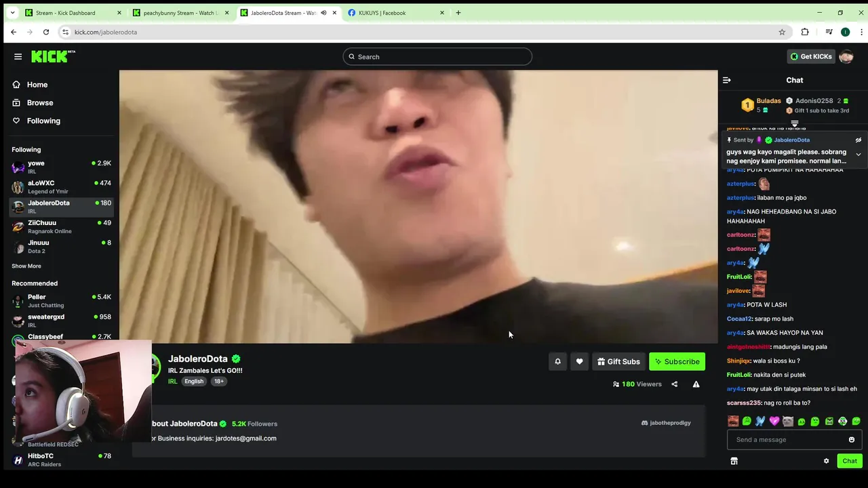Open HitboTC ARC Raiders channel
The width and height of the screenshot is (868, 488).
[x=61, y=460]
